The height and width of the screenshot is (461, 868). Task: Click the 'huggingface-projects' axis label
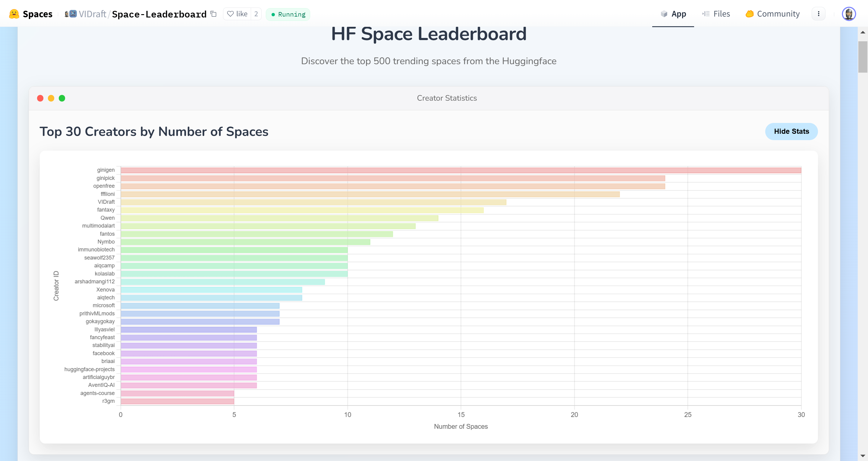pos(89,369)
